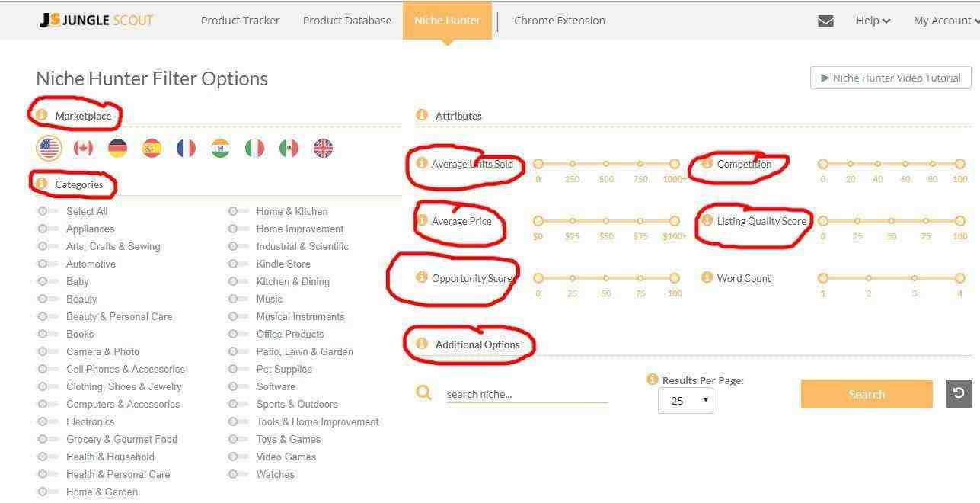The image size is (980, 503).
Task: Select the France flag marketplace
Action: (186, 148)
